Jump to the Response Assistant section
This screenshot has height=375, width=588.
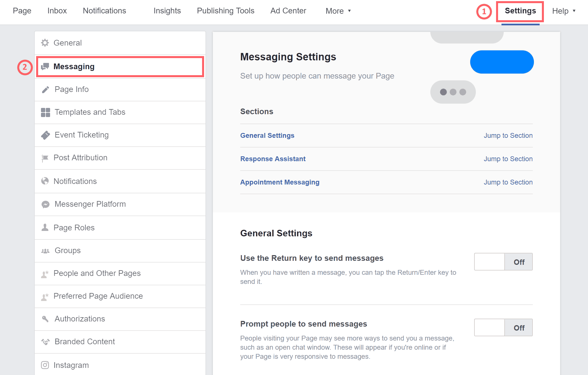[x=508, y=159]
